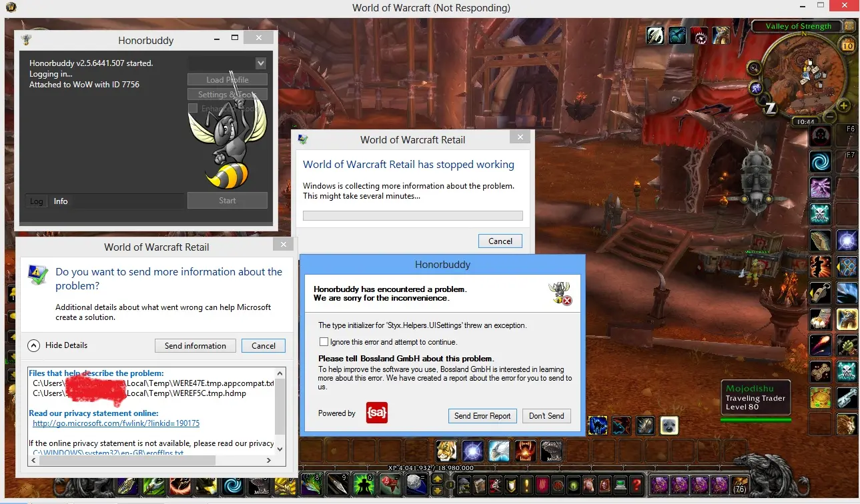Click the open-jaw fangs ability icon
860x504 pixels.
click(x=525, y=451)
